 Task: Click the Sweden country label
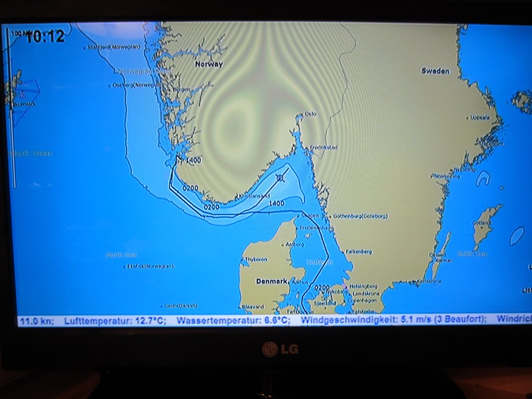[x=435, y=71]
